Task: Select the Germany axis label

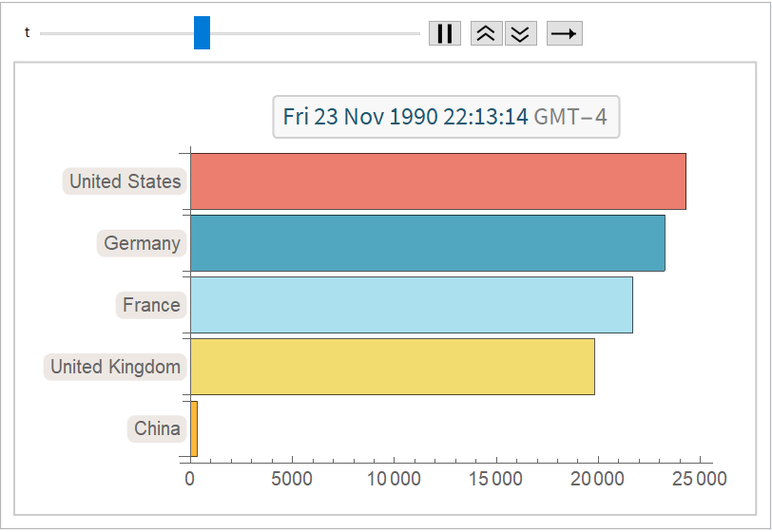Action: coord(142,243)
